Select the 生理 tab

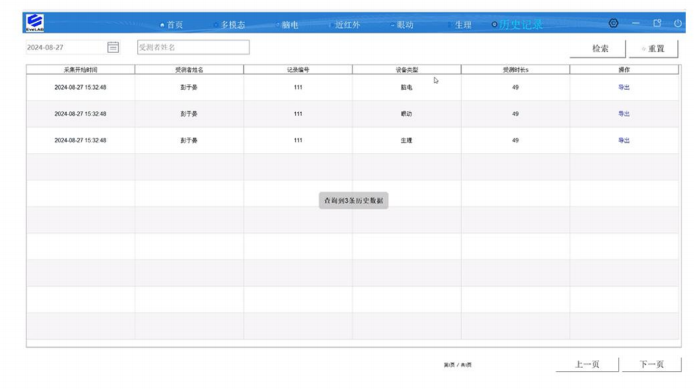point(460,25)
